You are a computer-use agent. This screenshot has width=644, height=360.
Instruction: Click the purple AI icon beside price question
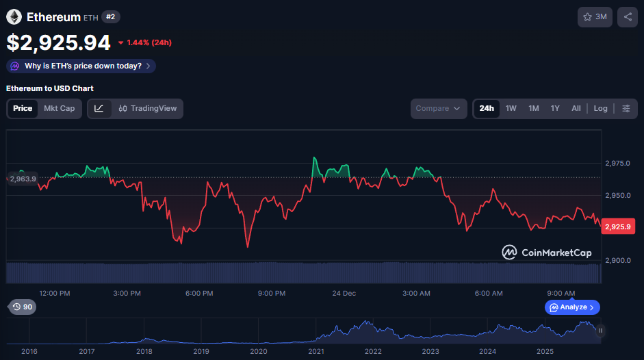coord(15,66)
